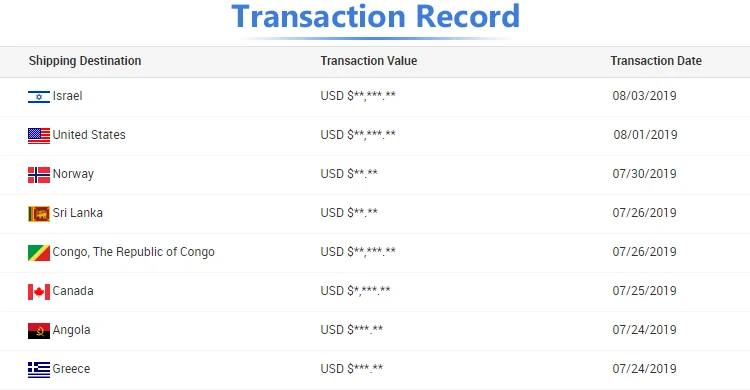Click the Sri Lanka flag icon
Screen dimensions: 750x390
point(39,214)
